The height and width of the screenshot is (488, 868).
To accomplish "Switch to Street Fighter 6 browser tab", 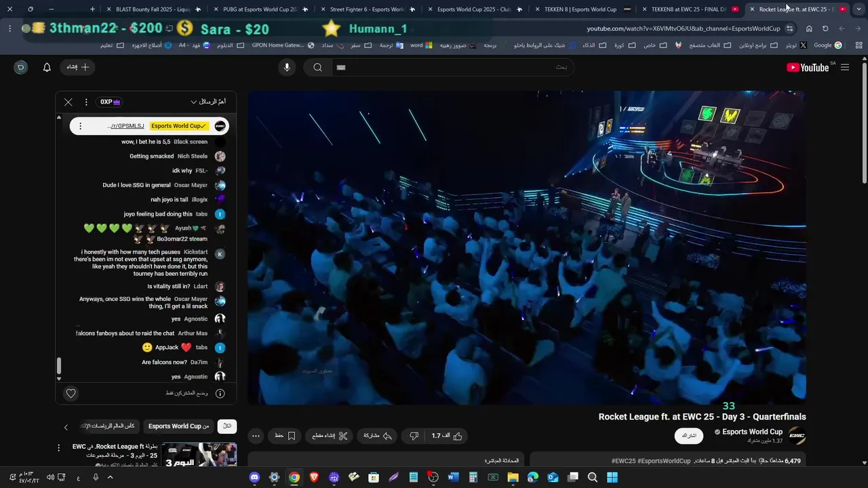I will [367, 9].
